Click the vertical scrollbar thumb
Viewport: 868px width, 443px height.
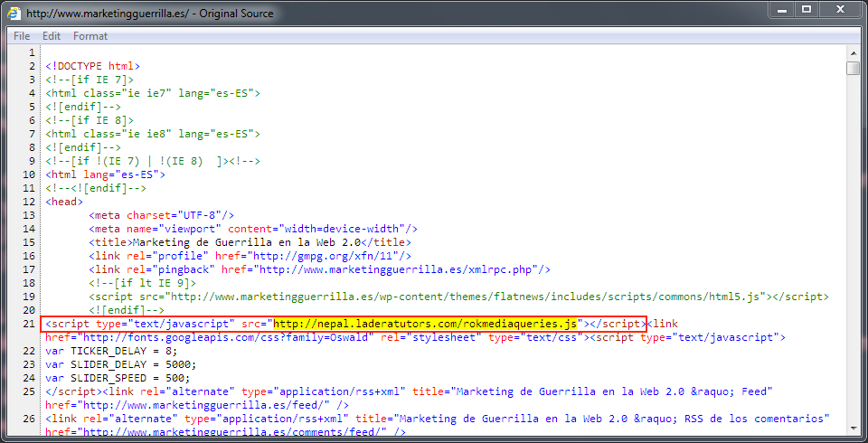coord(853,69)
